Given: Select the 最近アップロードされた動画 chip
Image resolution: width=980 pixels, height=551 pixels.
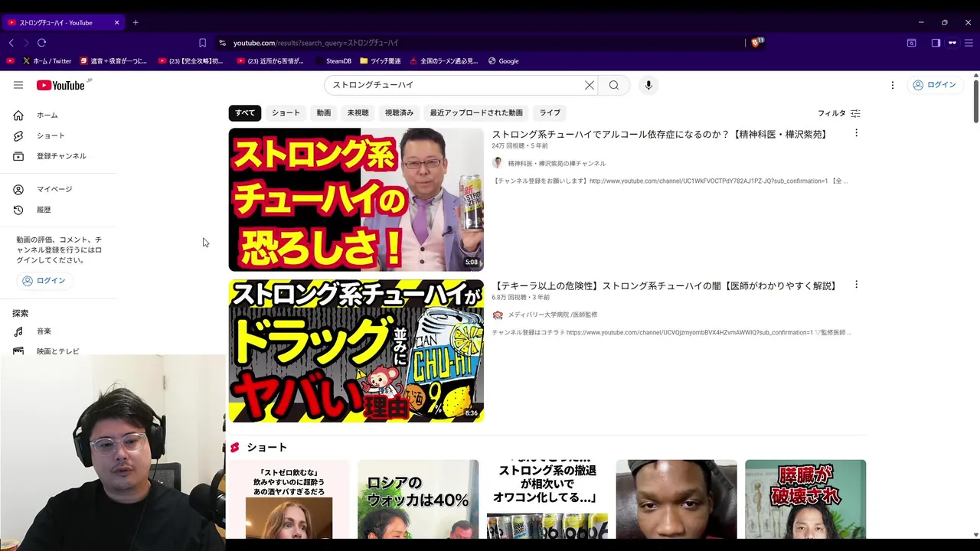Looking at the screenshot, I should point(476,113).
